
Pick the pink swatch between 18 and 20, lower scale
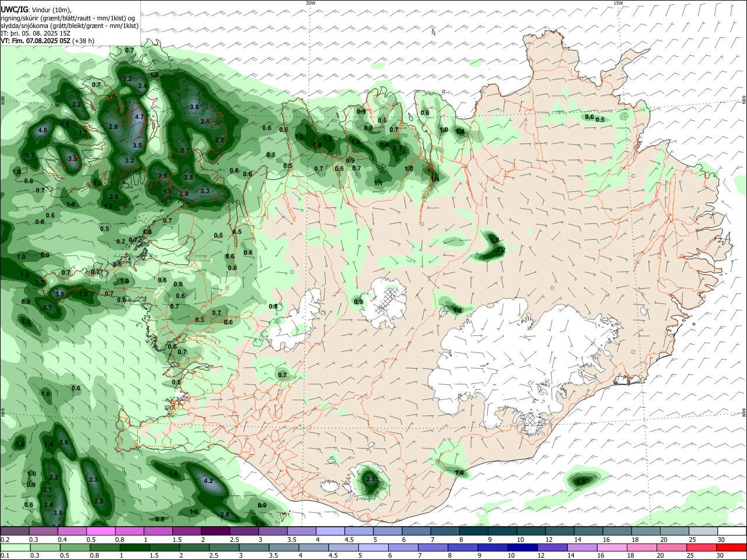[641, 547]
